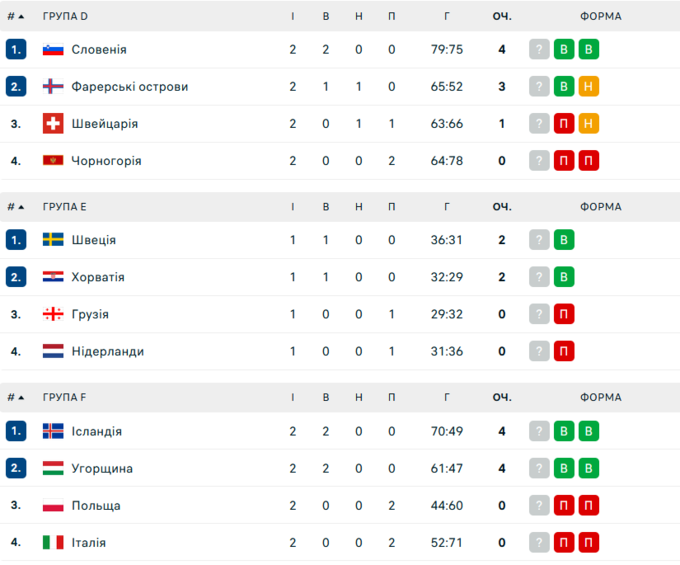Sort Група D by ОЧ. column

click(501, 16)
